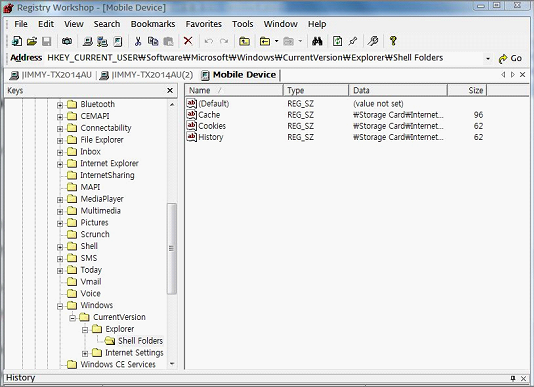Click the Redo arrow icon
The image size is (534, 387).
tap(224, 41)
